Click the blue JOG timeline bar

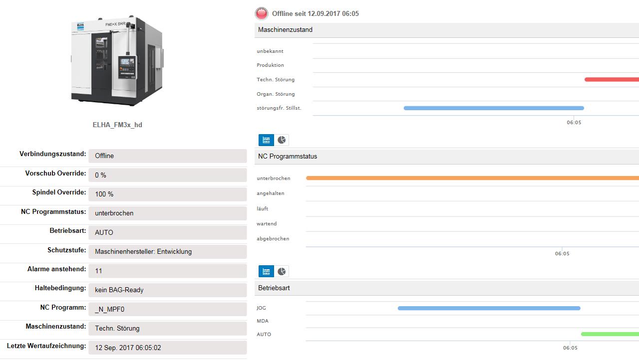tap(489, 308)
